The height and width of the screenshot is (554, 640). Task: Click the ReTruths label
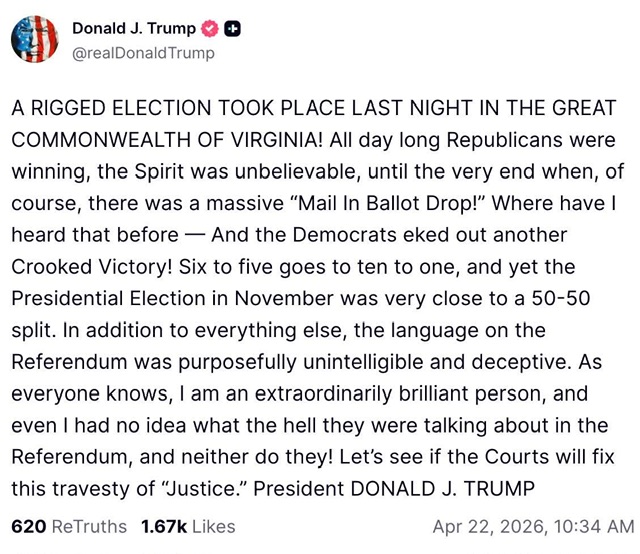click(x=88, y=526)
